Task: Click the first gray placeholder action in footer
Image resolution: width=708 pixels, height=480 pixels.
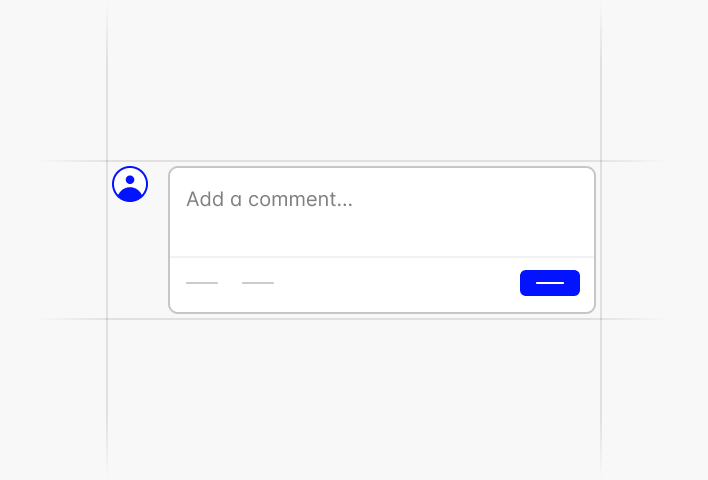Action: (x=202, y=283)
